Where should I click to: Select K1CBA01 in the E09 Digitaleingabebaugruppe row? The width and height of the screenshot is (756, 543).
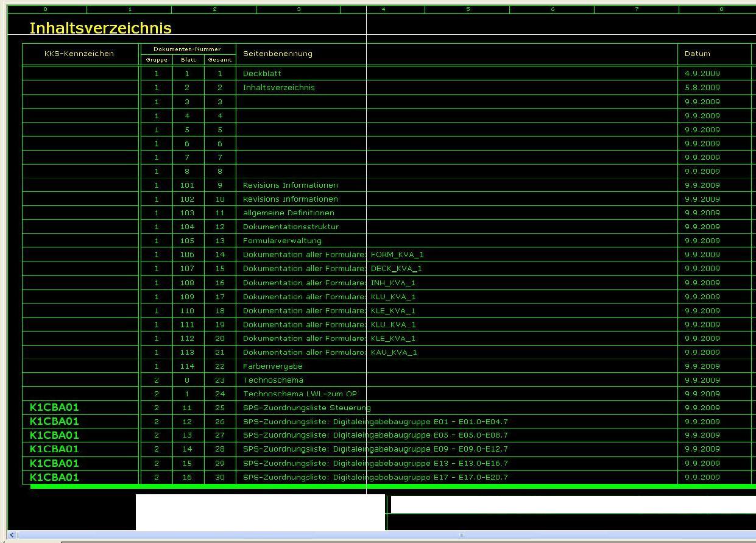[x=54, y=449]
